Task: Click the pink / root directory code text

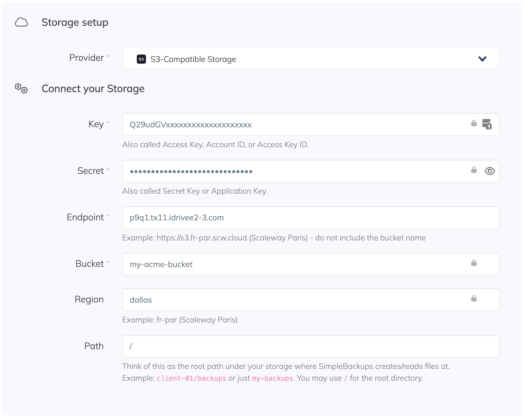Action: tap(345, 378)
